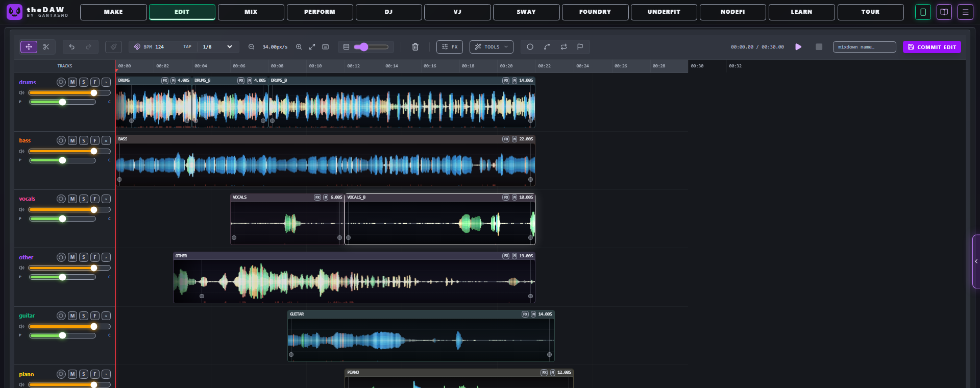Click the circle record icon in the toolbar

pos(530,47)
